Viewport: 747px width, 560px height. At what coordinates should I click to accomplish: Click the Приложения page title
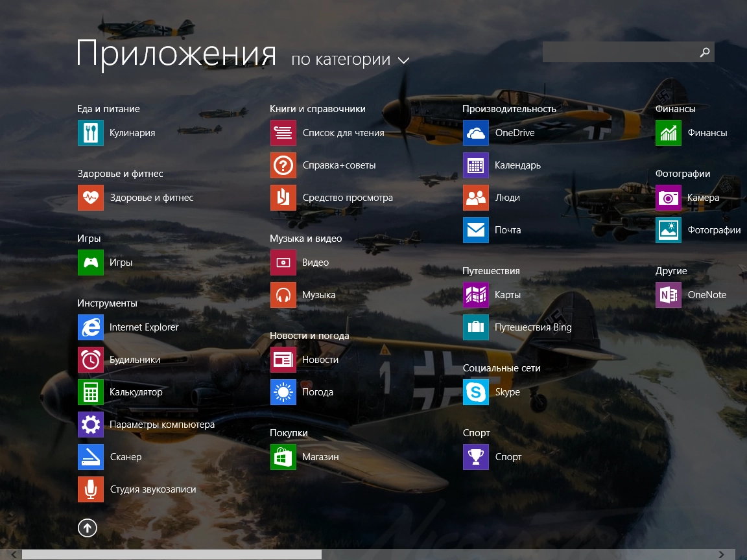[176, 54]
